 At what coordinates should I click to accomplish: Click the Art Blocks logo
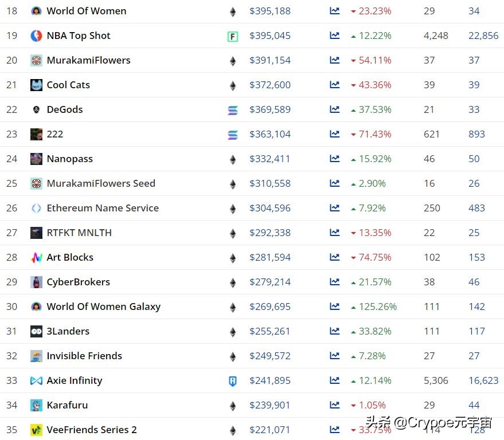coord(36,258)
